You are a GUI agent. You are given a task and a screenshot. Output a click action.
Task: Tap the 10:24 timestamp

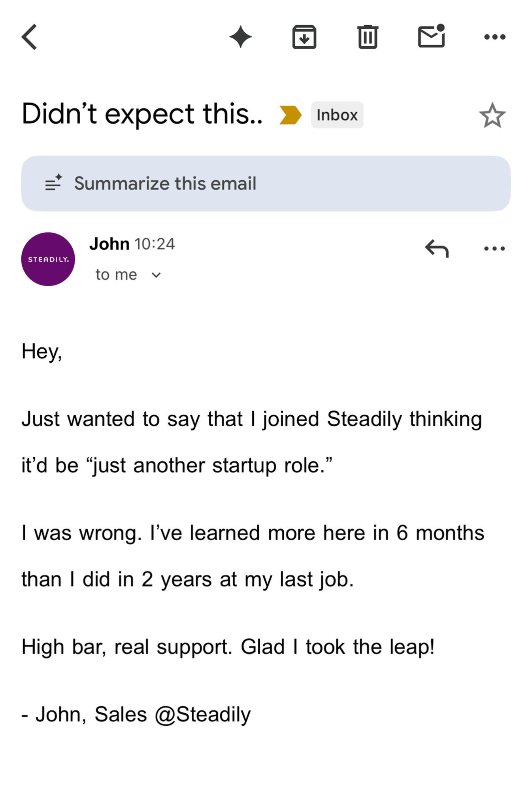[155, 244]
